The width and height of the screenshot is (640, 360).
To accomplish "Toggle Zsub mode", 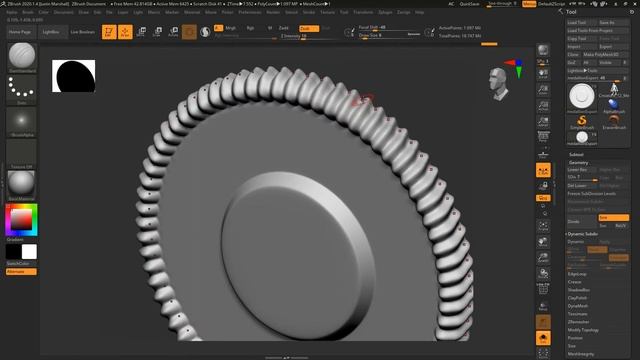I will coord(309,29).
